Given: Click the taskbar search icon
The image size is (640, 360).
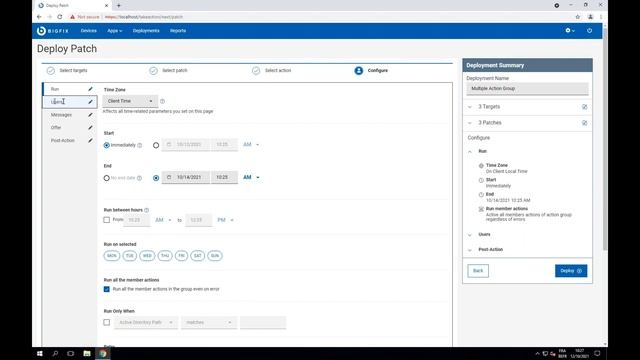Looking at the screenshot, I should tap(55, 353).
